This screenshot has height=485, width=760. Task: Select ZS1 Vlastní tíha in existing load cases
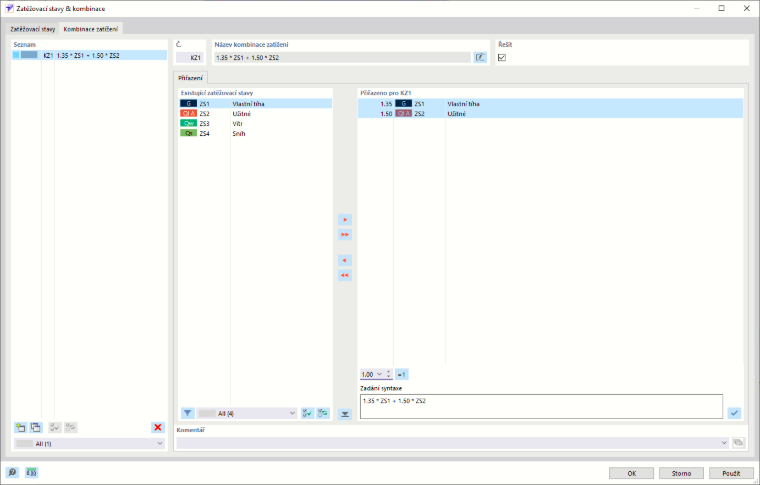(255, 104)
